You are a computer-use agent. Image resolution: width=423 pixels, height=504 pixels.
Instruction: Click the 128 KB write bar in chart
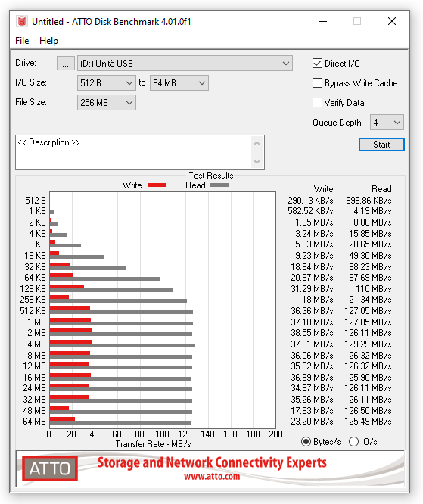[x=67, y=286]
